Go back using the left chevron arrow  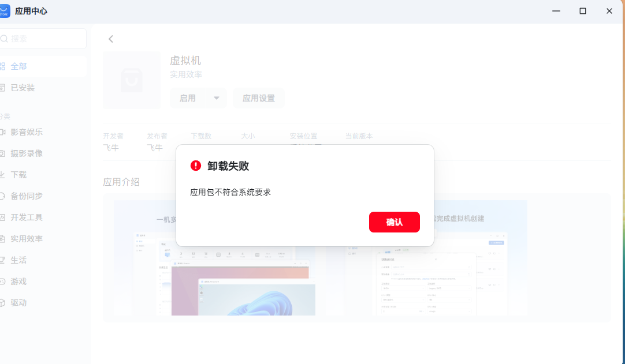click(111, 39)
